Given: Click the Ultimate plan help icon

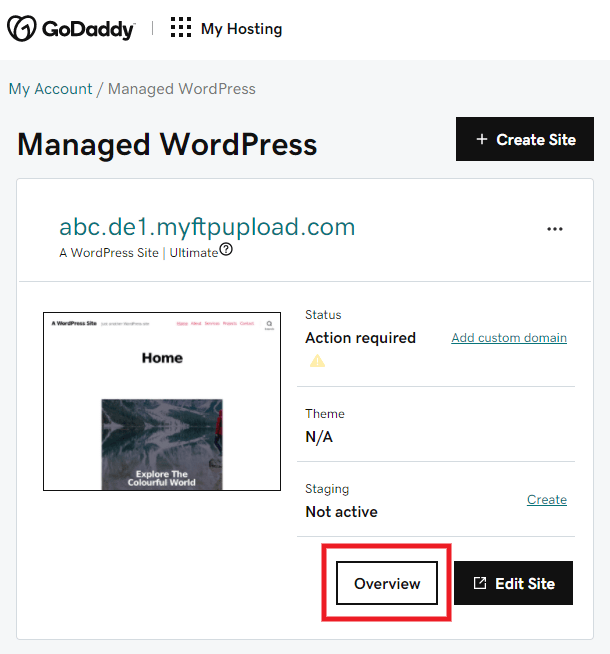Looking at the screenshot, I should click(226, 249).
